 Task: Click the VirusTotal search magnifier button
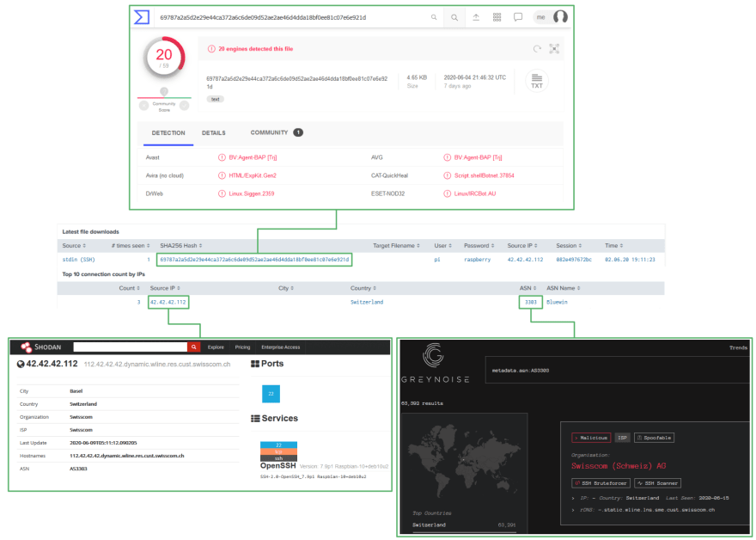[454, 17]
